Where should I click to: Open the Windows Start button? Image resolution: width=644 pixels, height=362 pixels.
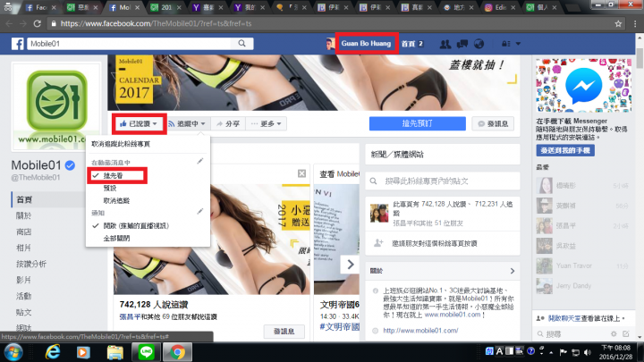[13, 352]
